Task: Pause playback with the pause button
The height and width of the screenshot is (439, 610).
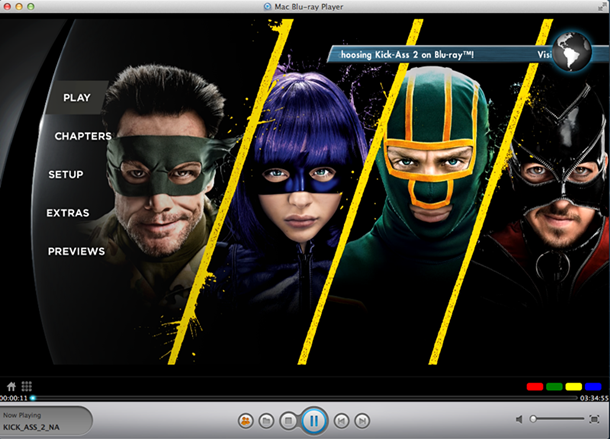Action: (314, 421)
